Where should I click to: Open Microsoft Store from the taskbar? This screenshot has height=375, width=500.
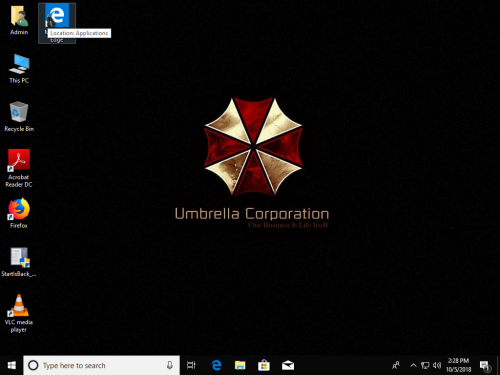click(x=264, y=365)
